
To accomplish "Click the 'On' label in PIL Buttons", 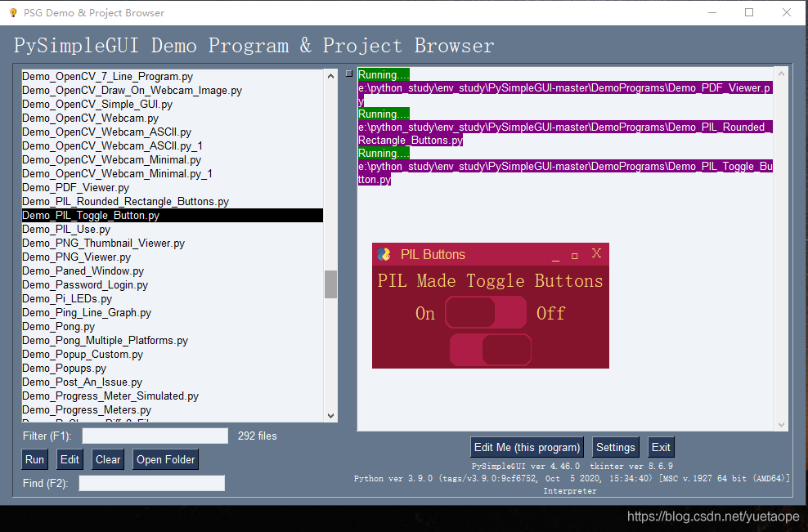I will (425, 313).
